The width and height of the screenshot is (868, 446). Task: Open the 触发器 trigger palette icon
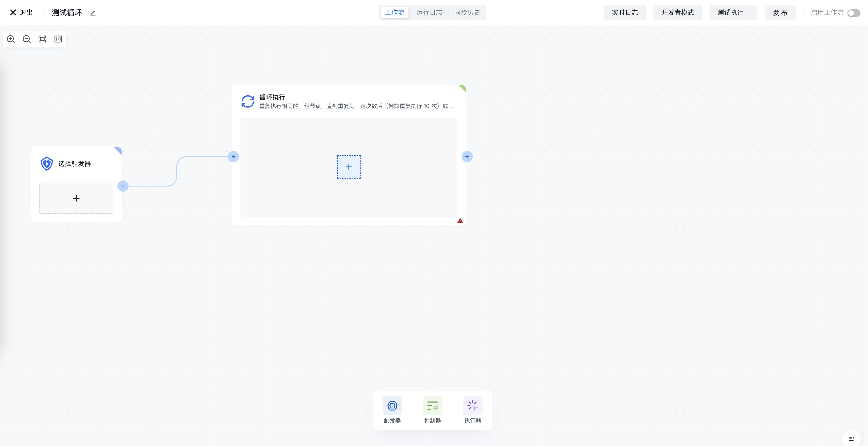pos(392,406)
